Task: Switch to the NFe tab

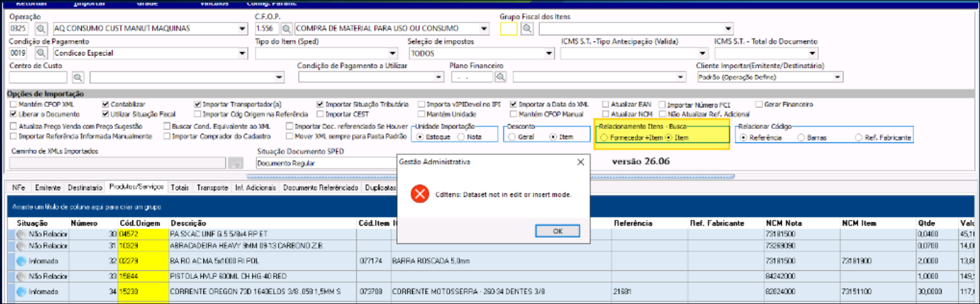Action: coord(18,188)
